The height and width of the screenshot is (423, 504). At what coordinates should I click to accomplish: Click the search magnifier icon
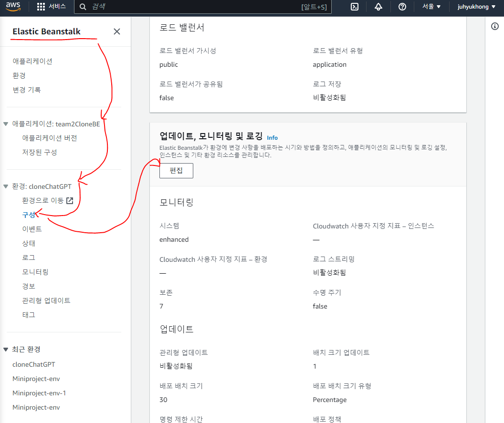[83, 7]
